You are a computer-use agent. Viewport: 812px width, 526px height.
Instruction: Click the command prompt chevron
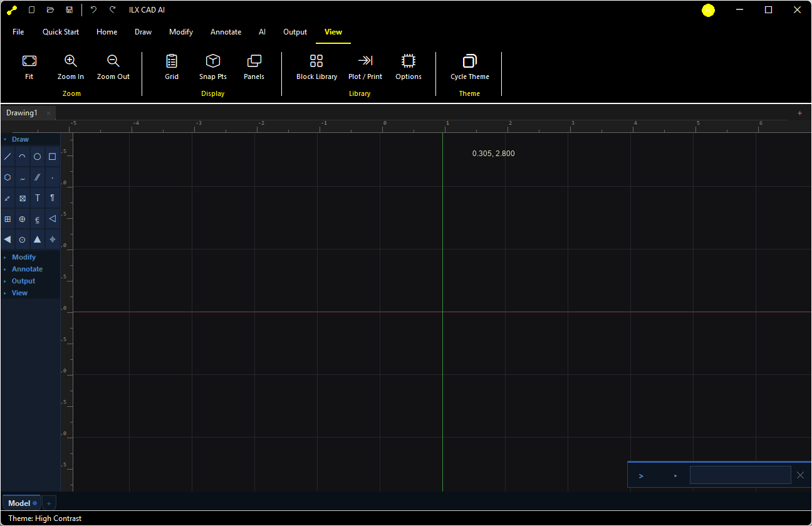[641, 476]
